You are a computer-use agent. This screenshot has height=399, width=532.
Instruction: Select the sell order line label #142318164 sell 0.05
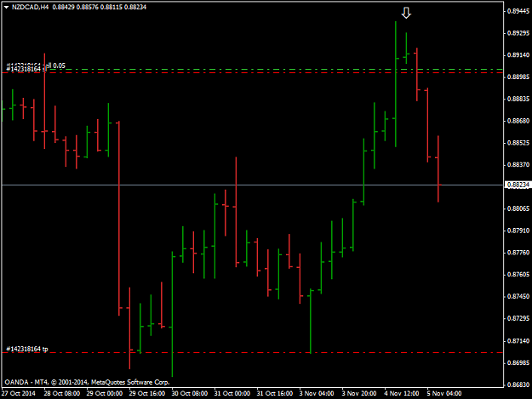36,66
